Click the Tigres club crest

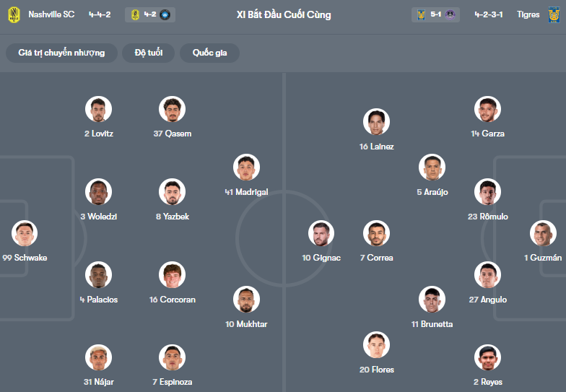554,14
